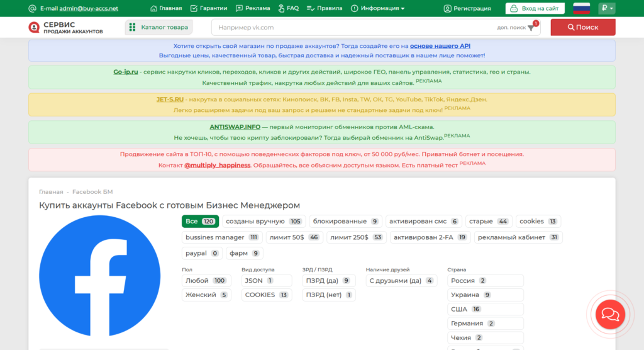Click the Russian flag language icon
This screenshot has height=350, width=644.
tap(581, 8)
